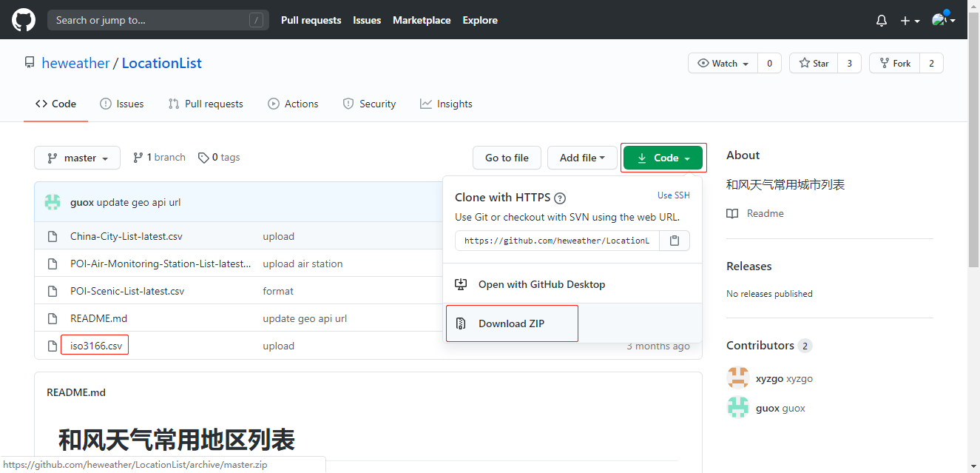This screenshot has width=980, height=473.
Task: Click the slash shortcut key icon in search
Action: [256, 21]
